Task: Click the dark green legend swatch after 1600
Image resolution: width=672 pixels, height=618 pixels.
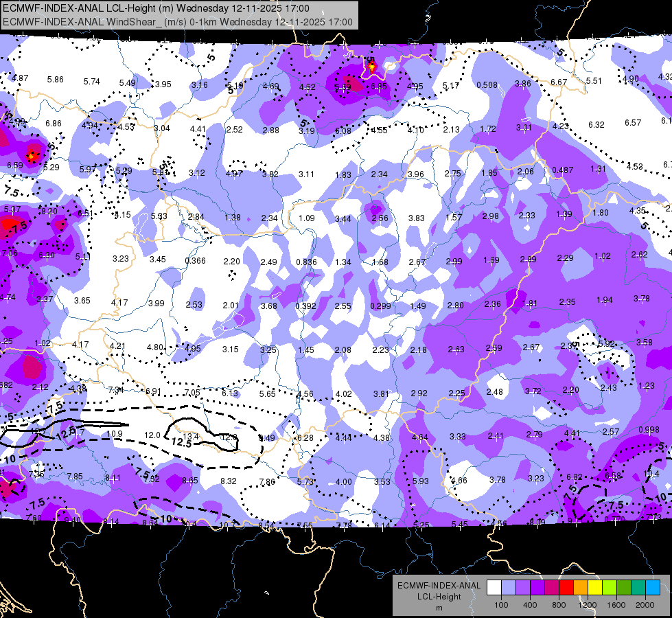Action: (623, 588)
